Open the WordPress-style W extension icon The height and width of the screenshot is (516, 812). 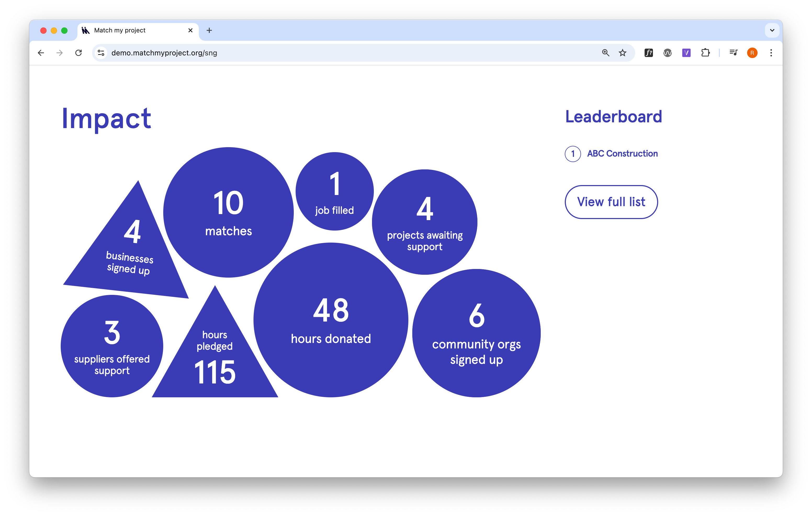[668, 53]
